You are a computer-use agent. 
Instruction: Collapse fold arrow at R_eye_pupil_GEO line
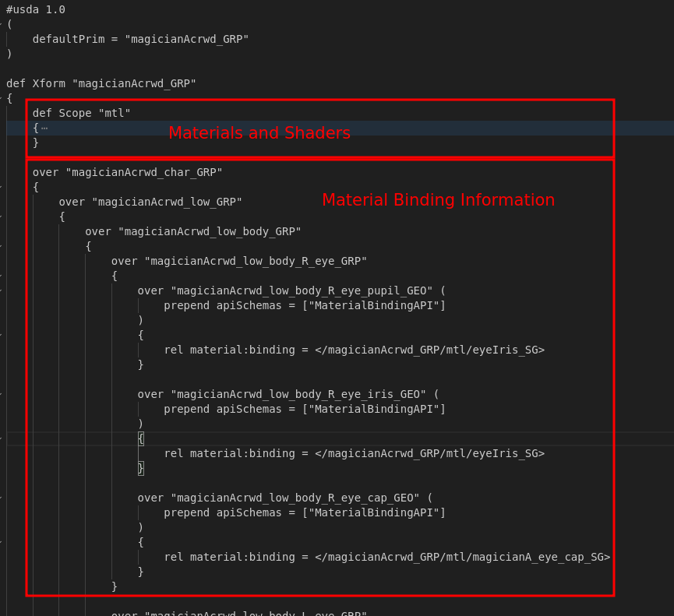pyautogui.click(x=2, y=290)
